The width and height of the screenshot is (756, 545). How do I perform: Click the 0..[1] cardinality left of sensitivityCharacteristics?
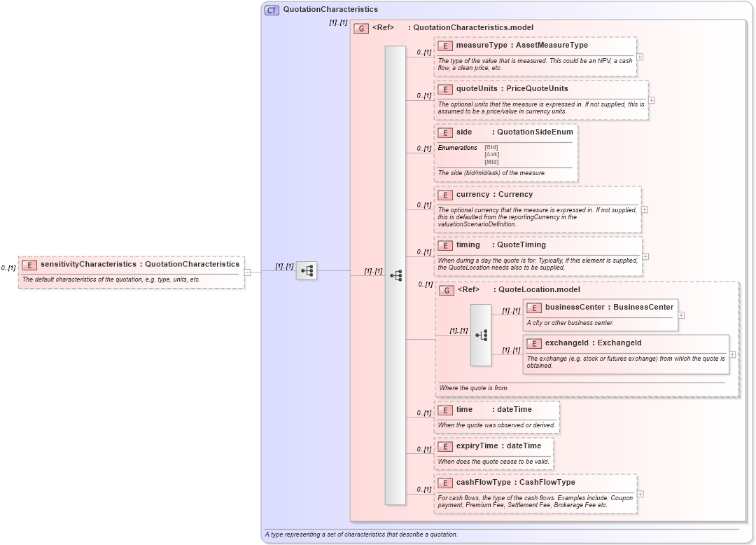coord(8,268)
